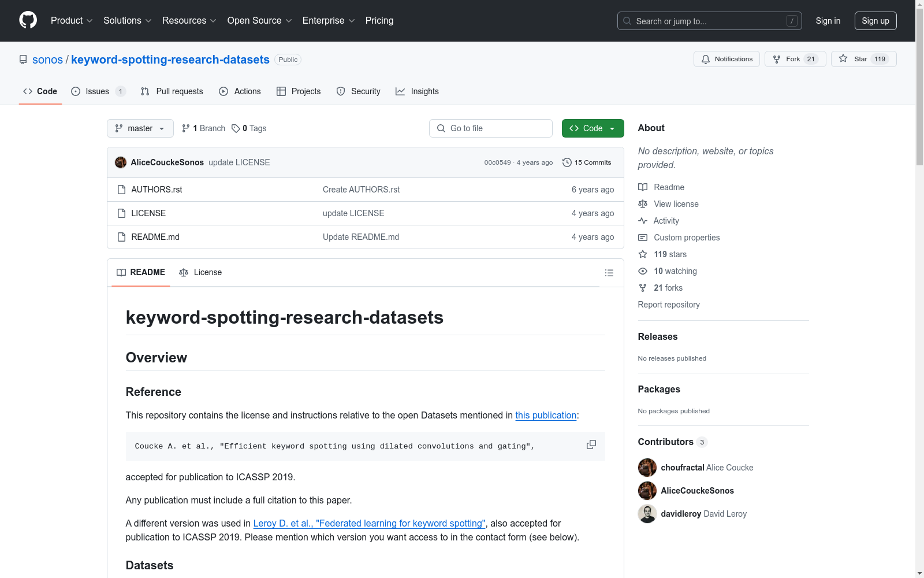This screenshot has height=578, width=924.
Task: Switch to the Projects tab
Action: tap(299, 91)
